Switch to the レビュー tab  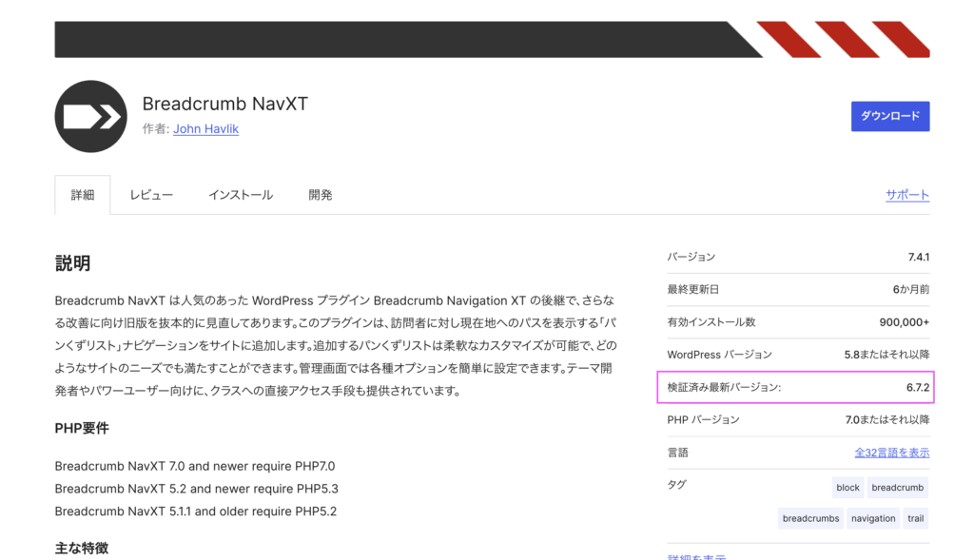point(151,195)
